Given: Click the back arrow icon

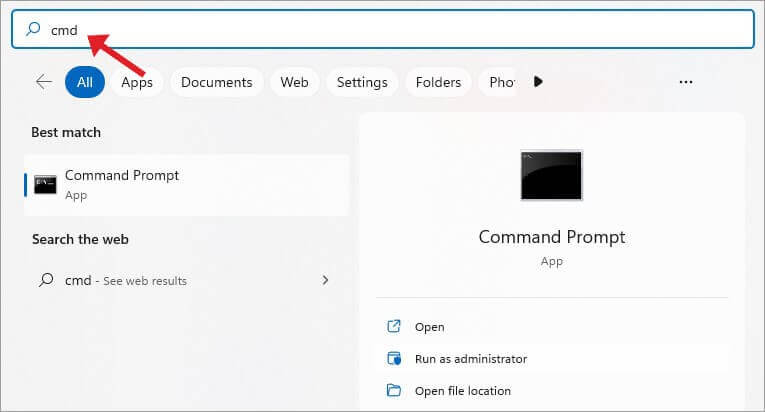Looking at the screenshot, I should pyautogui.click(x=44, y=82).
